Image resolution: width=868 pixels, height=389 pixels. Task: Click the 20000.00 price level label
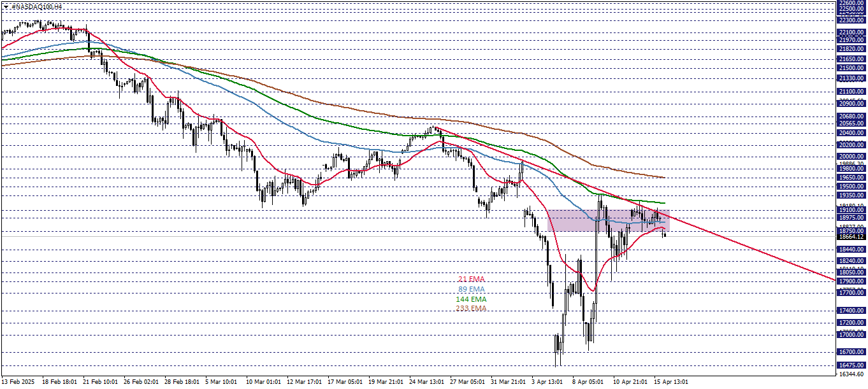click(x=851, y=157)
